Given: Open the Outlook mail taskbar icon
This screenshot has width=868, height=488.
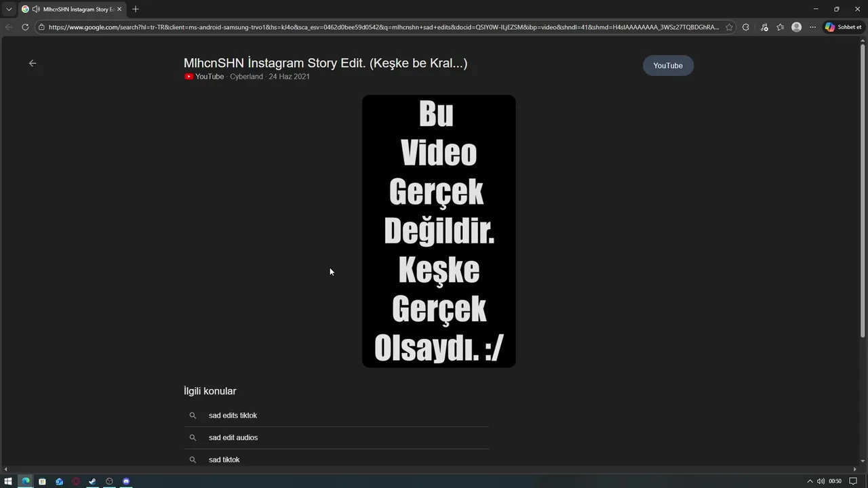Looking at the screenshot, I should click(59, 481).
